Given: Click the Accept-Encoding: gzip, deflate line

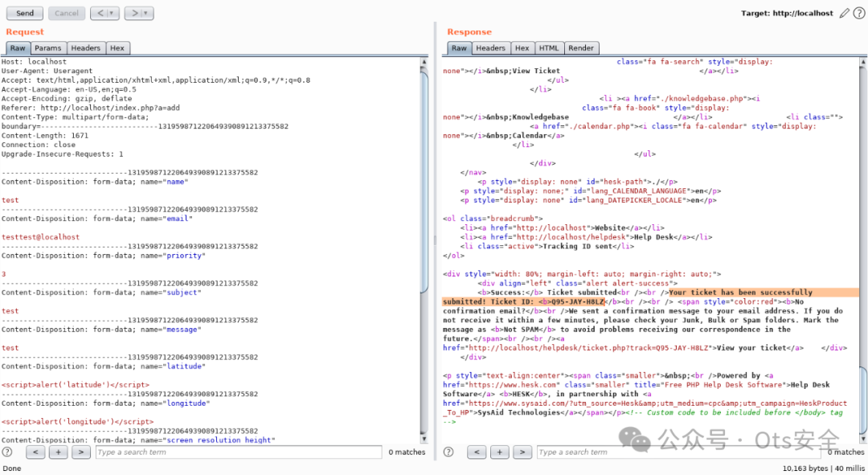Looking at the screenshot, I should click(67, 99).
